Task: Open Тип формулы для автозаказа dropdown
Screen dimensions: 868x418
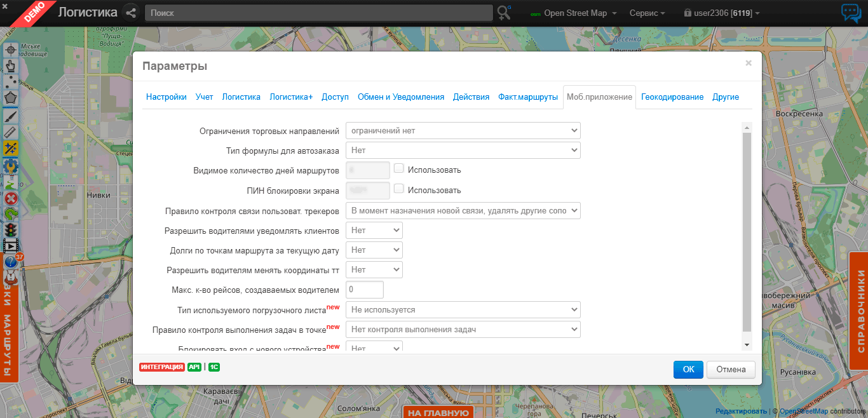Action: tap(463, 151)
